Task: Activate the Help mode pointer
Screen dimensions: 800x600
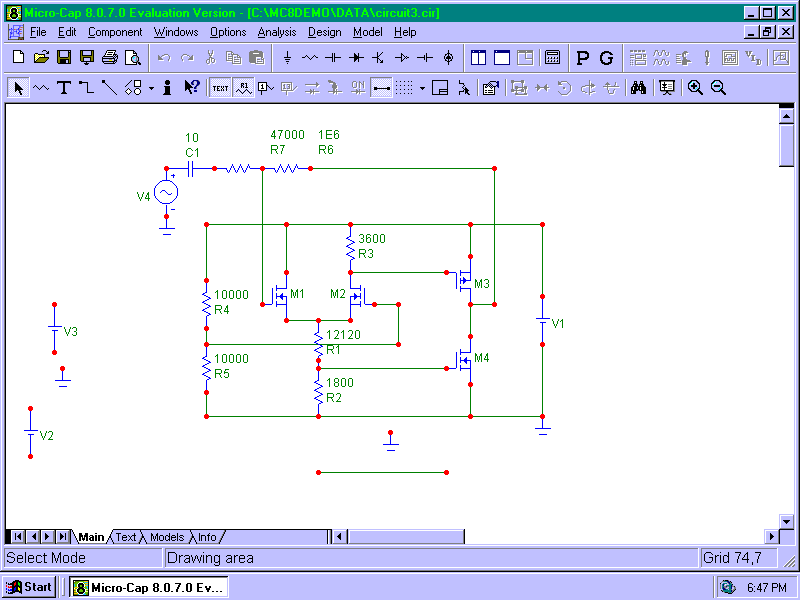Action: pos(191,88)
